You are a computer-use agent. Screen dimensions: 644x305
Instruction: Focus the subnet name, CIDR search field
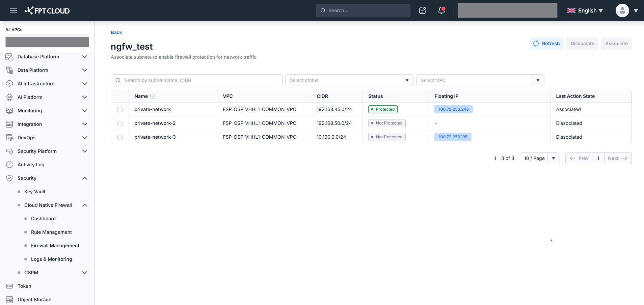coord(196,80)
